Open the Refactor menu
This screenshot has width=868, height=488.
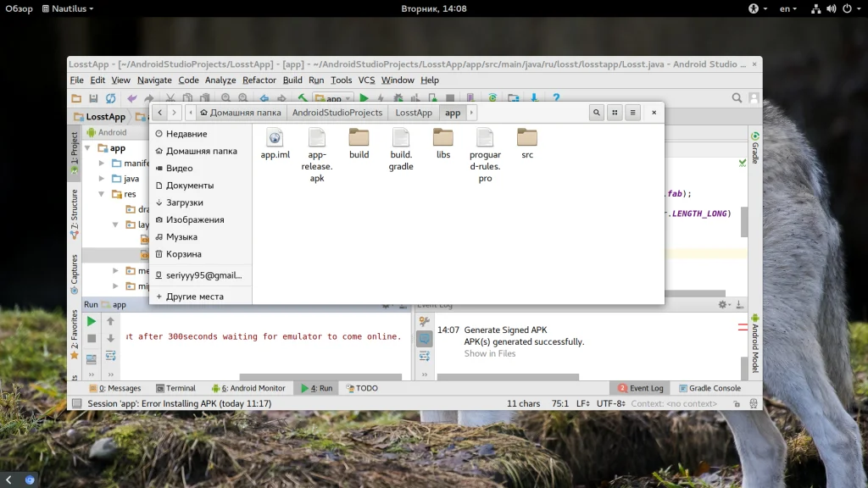pos(259,80)
